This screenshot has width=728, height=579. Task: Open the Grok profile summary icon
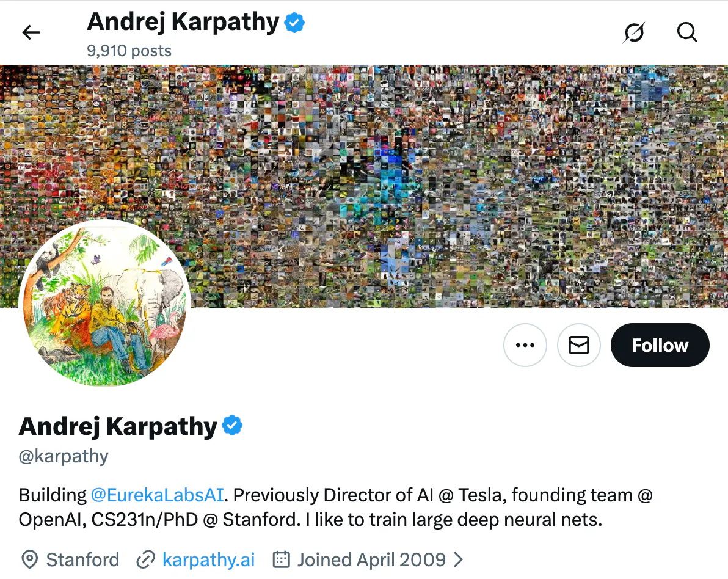634,32
